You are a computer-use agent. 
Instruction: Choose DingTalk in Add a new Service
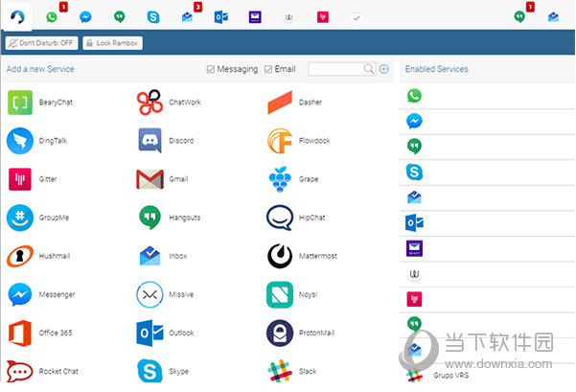coord(37,141)
